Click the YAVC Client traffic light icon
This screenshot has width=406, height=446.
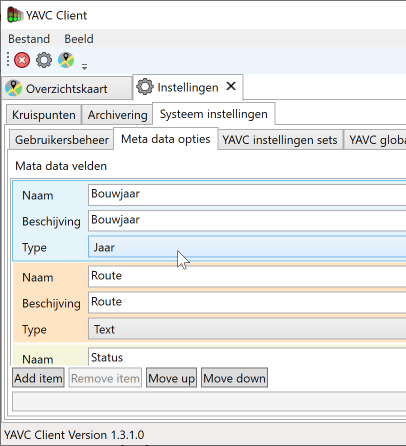click(15, 15)
